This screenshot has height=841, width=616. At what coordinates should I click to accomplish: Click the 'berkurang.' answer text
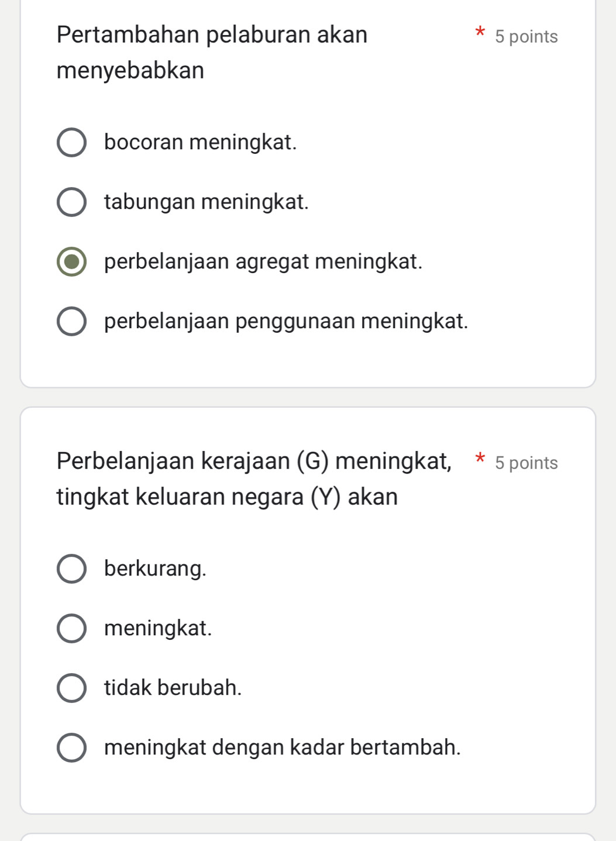coord(155,568)
